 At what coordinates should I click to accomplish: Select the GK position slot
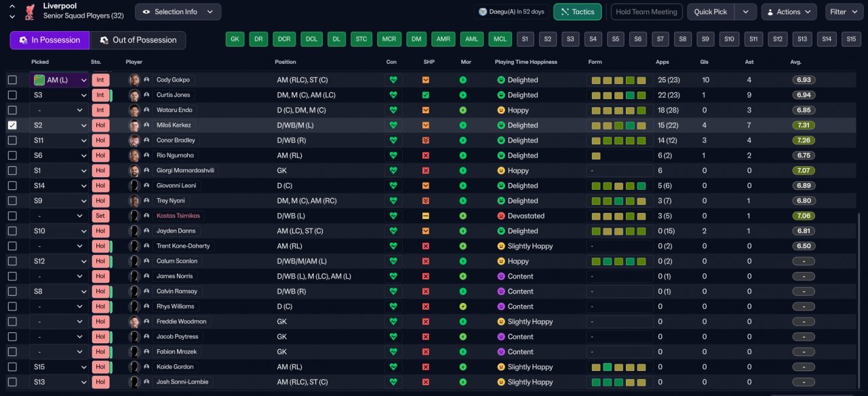[x=235, y=39]
